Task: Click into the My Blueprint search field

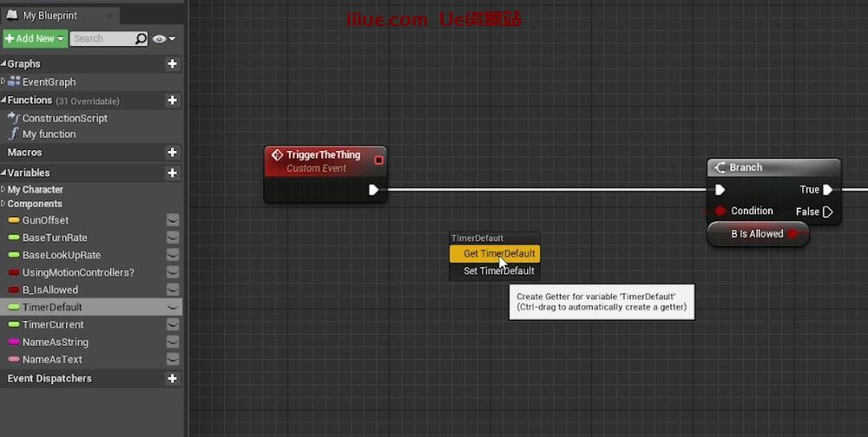Action: 101,39
